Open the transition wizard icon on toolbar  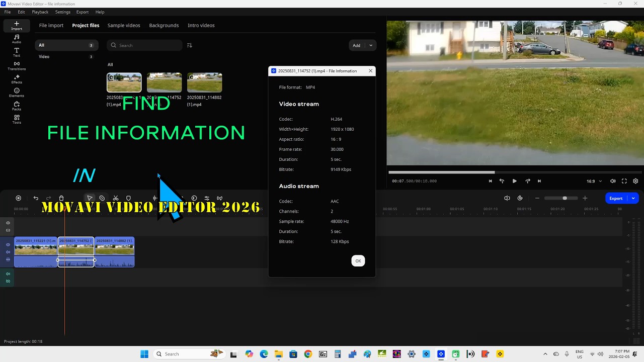(x=219, y=198)
